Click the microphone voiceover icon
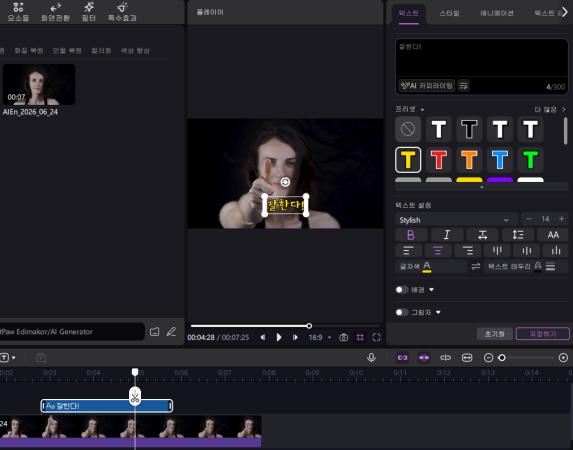 click(371, 357)
